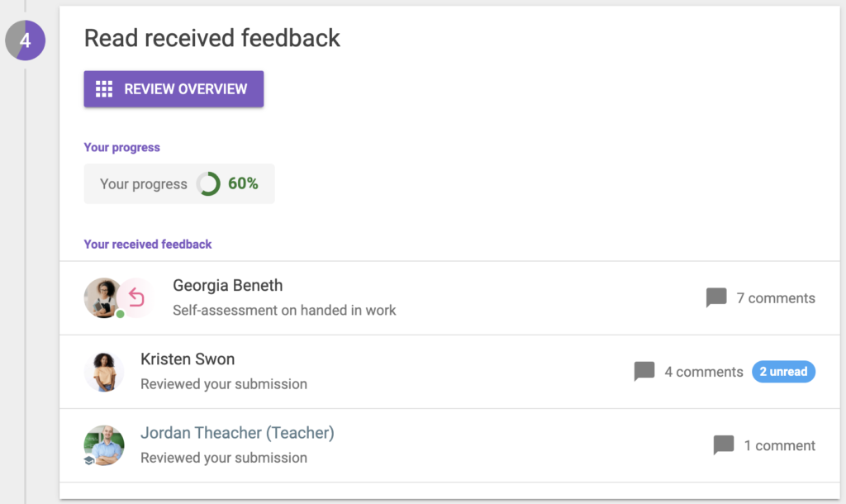Open the 7 comments label
846x504 pixels.
click(x=776, y=298)
